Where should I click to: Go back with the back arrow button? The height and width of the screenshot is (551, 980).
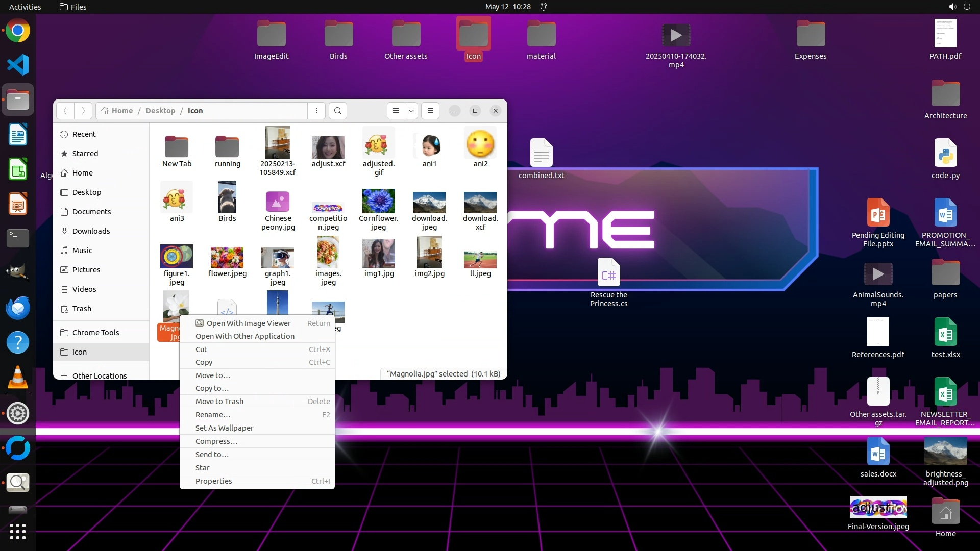(x=65, y=111)
